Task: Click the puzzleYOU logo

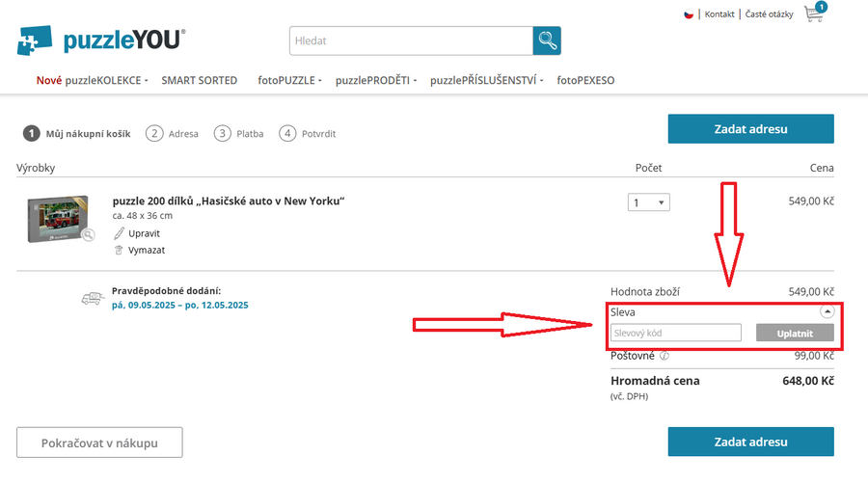Action: (x=101, y=40)
